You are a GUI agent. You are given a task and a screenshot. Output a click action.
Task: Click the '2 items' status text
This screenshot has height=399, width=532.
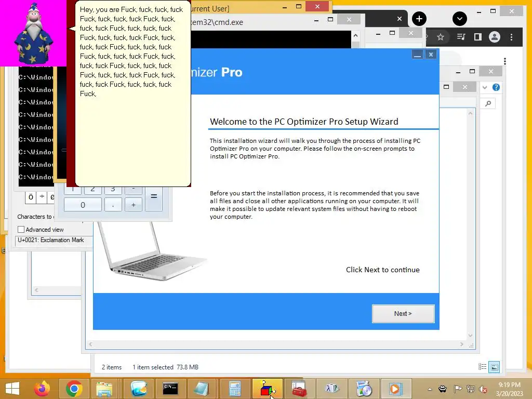coord(112,367)
